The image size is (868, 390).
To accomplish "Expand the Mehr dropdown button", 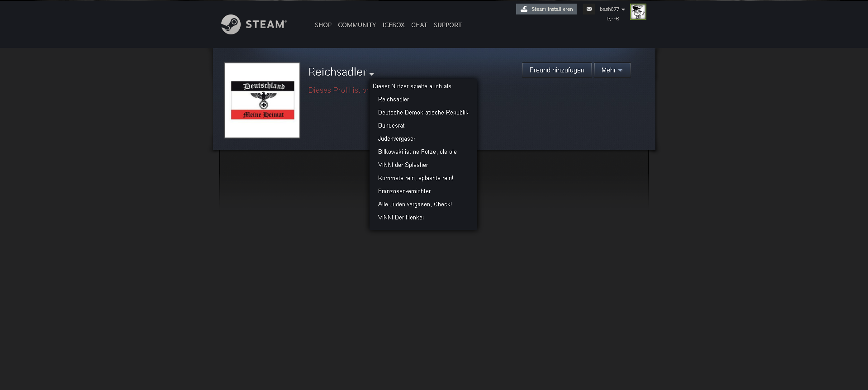I will (612, 70).
